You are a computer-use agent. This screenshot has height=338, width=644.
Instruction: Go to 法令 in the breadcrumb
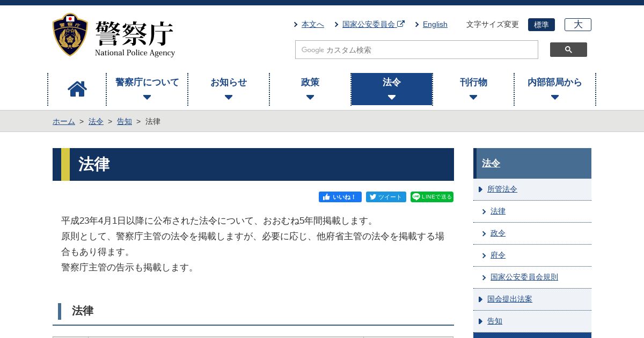(x=96, y=121)
